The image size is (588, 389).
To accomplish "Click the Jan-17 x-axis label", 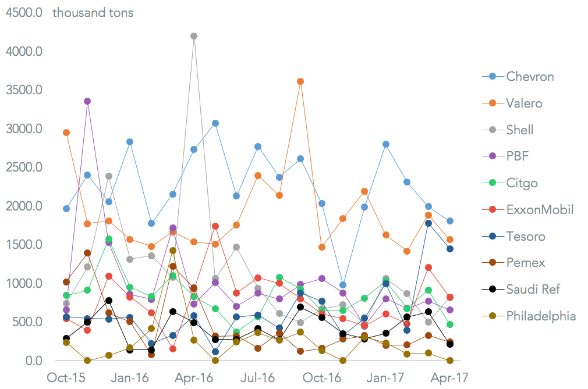I will coord(386,377).
